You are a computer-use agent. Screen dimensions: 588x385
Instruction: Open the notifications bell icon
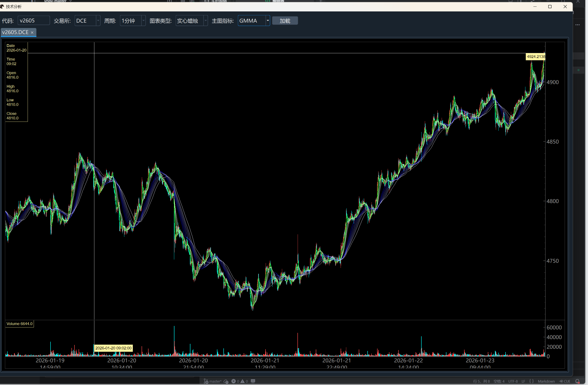(x=577, y=381)
